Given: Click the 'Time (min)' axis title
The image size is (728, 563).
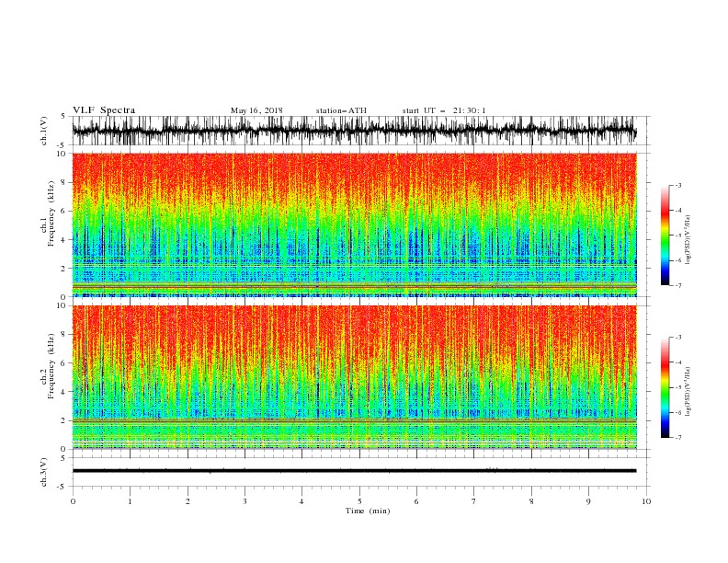Looking at the screenshot, I should (x=368, y=511).
